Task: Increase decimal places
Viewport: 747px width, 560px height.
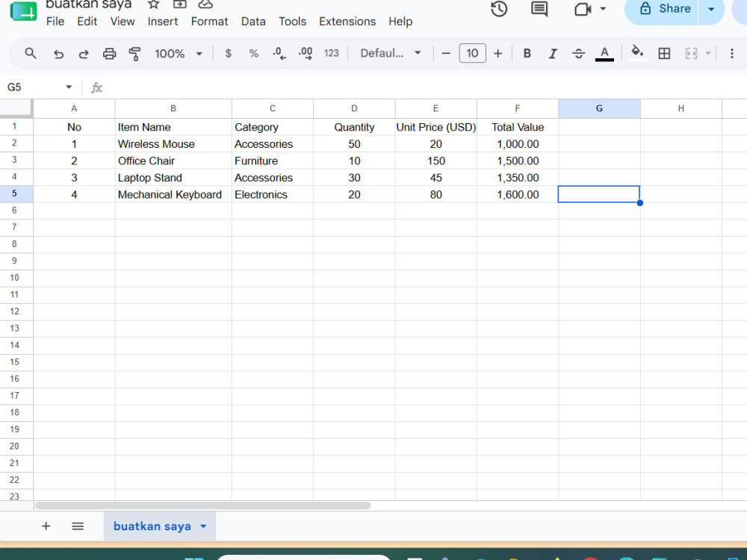Action: [x=306, y=53]
